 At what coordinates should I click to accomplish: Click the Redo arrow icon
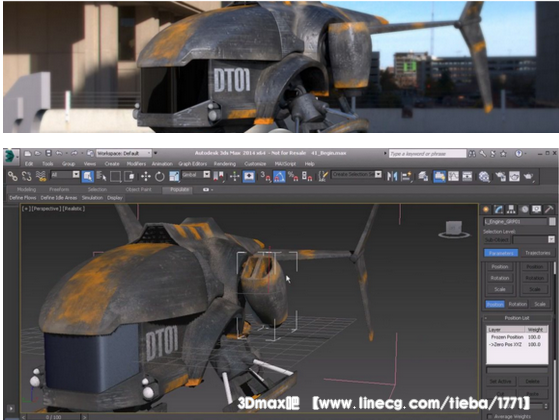(x=74, y=153)
